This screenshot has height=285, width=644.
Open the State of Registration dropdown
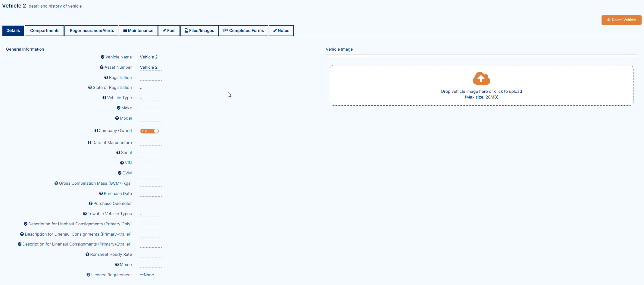pyautogui.click(x=151, y=88)
